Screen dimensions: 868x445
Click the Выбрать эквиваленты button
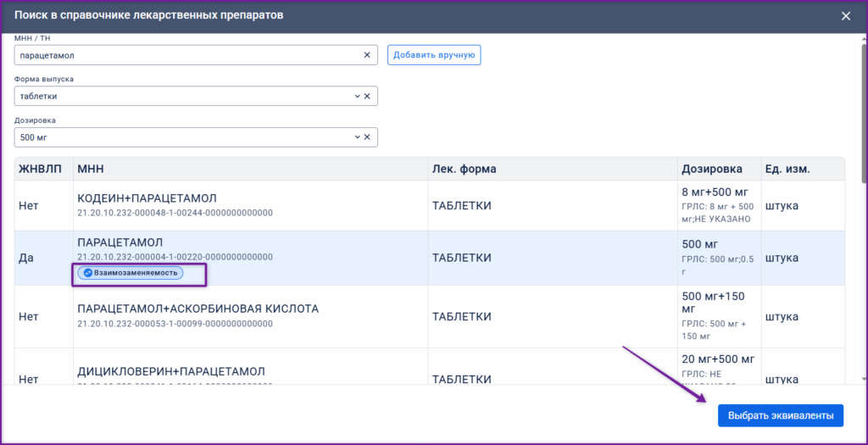point(781,415)
